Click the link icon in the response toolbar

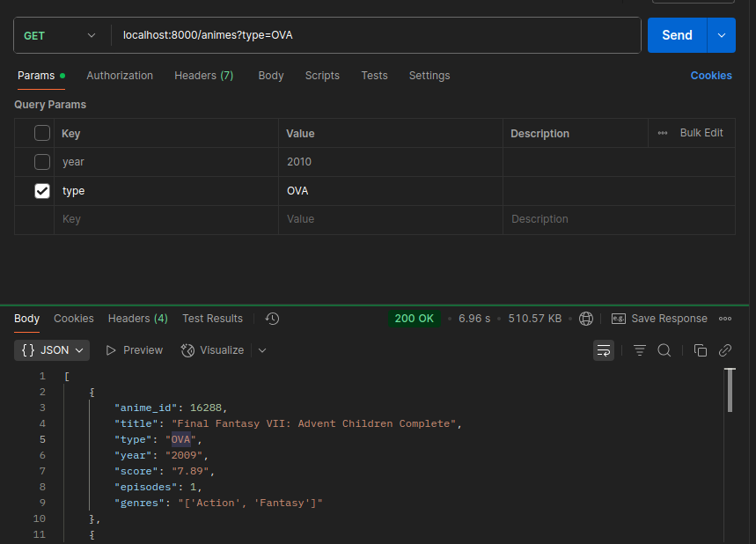point(725,350)
